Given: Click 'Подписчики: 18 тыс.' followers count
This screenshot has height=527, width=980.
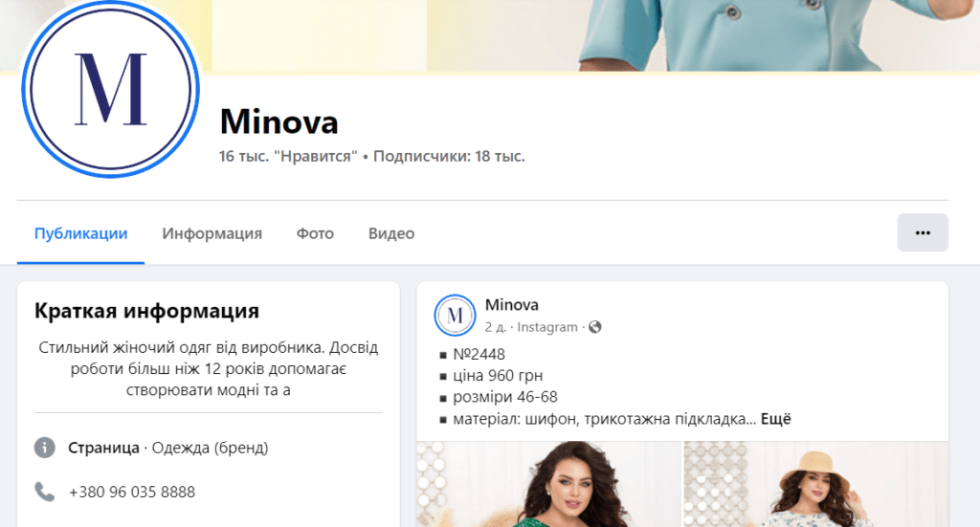Looking at the screenshot, I should 449,156.
